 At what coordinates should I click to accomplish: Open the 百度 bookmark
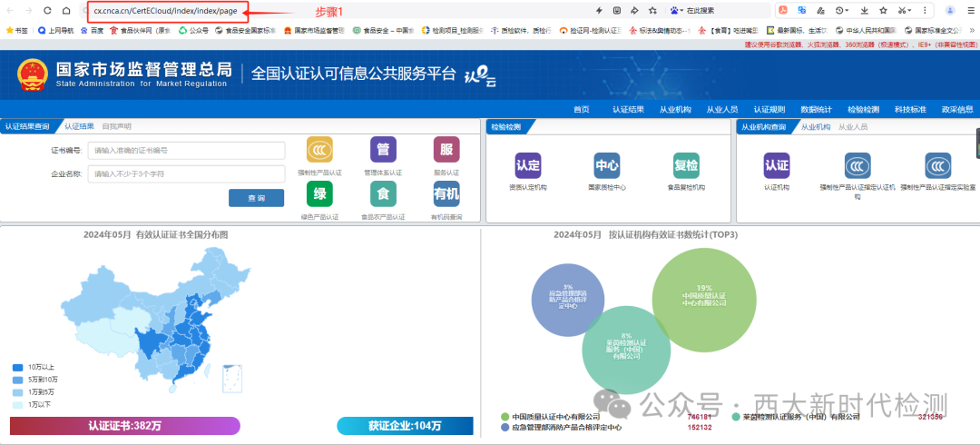92,30
